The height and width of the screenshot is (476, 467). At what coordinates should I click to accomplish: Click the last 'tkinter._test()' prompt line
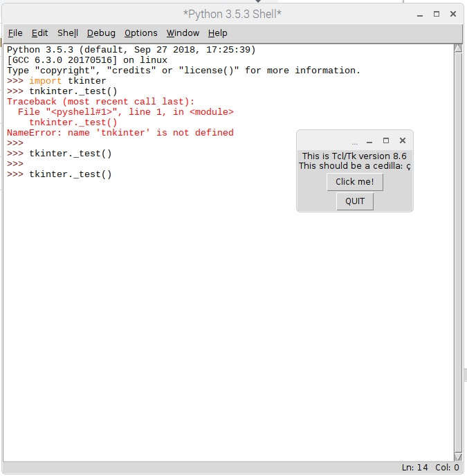pyautogui.click(x=59, y=174)
